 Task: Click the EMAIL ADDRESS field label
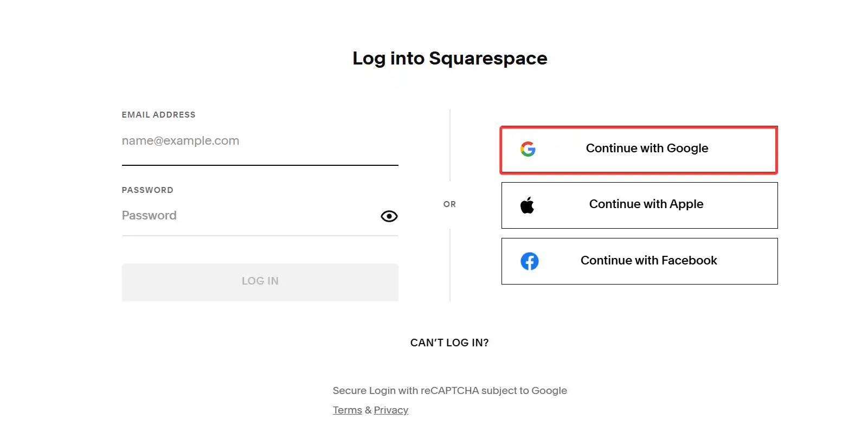[x=158, y=115]
